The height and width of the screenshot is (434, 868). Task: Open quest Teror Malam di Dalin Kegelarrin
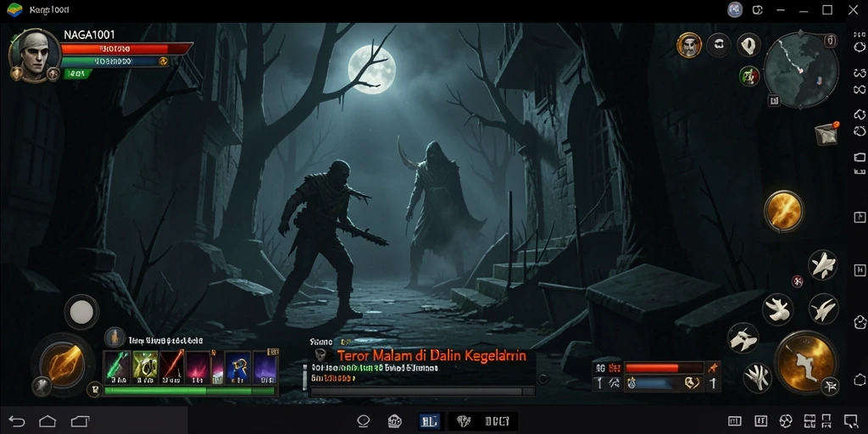coord(431,355)
